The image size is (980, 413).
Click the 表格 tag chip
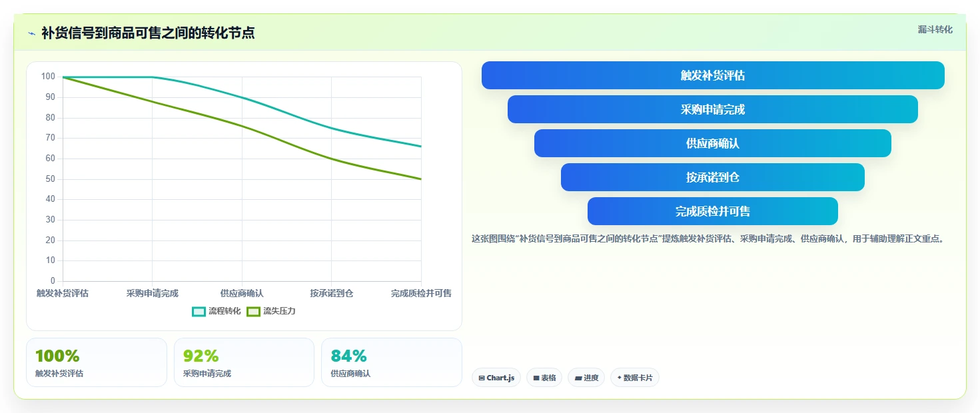[x=544, y=378]
